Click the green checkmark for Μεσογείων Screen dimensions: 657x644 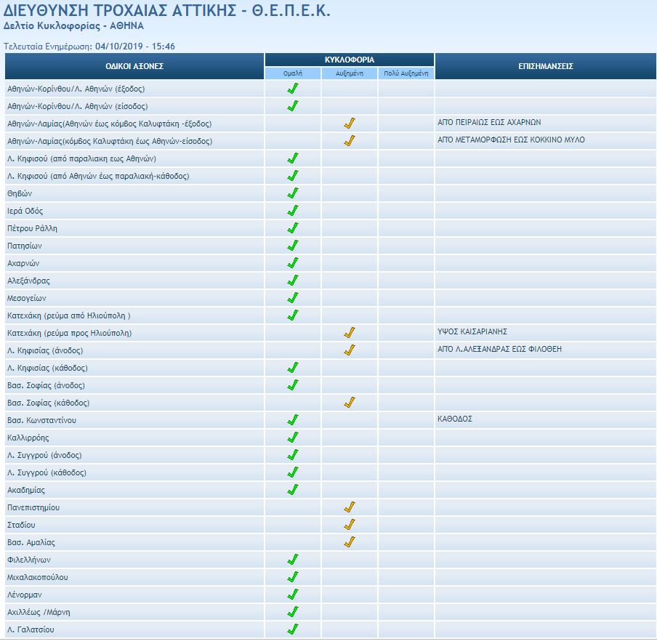293,298
